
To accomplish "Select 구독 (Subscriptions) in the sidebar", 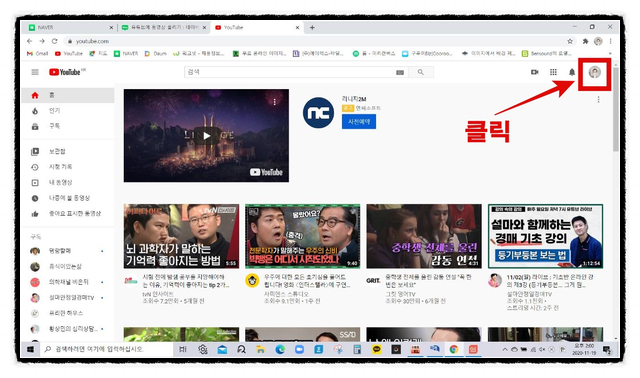I will point(68,126).
